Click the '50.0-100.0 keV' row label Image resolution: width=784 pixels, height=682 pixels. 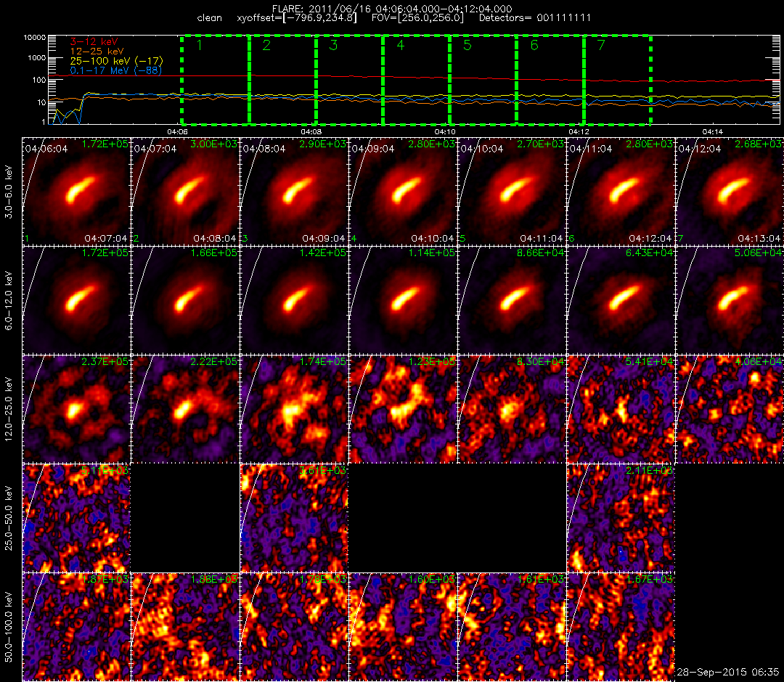point(9,627)
